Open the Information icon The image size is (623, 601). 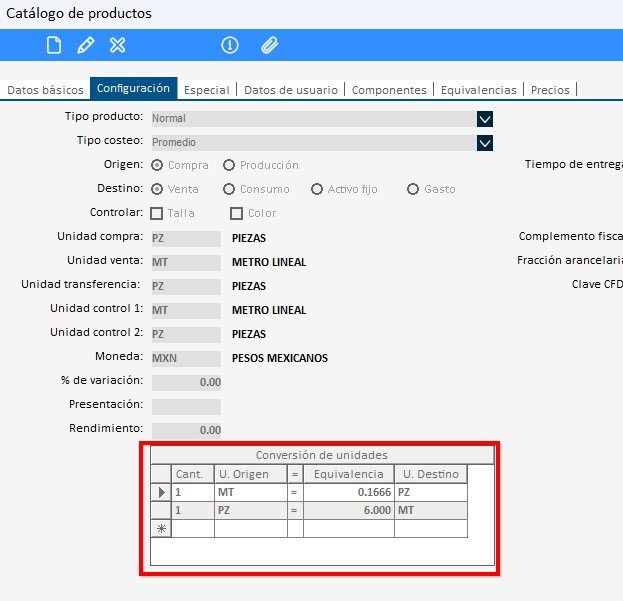click(230, 45)
